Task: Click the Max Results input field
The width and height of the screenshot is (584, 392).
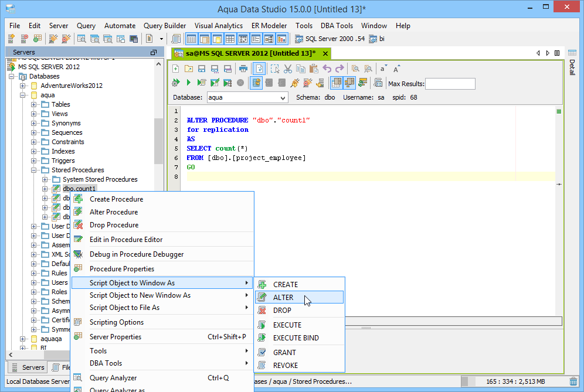Action: (450, 84)
